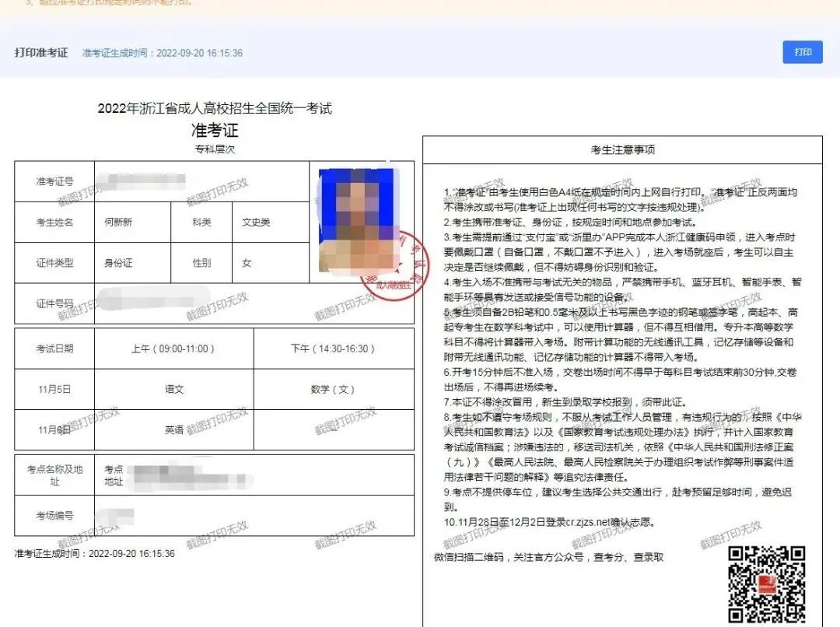Image resolution: width=840 pixels, height=627 pixels.
Task: Select the 身份证 value cell
Action: coord(132,263)
